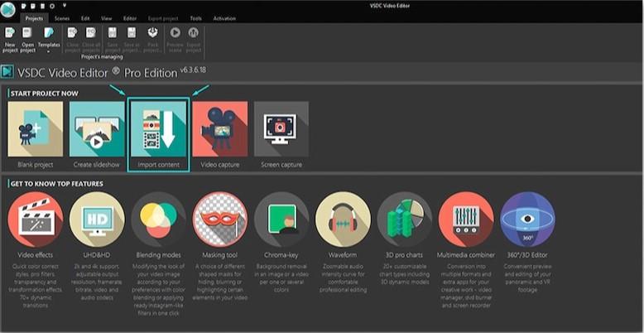Switch to the Projects ribbon tab
644x333 pixels.
click(x=34, y=18)
